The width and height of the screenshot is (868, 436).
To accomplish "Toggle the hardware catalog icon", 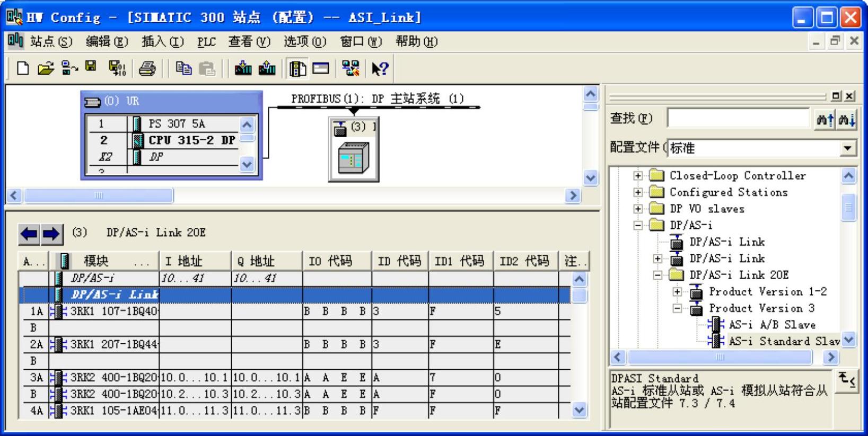I will pyautogui.click(x=297, y=68).
